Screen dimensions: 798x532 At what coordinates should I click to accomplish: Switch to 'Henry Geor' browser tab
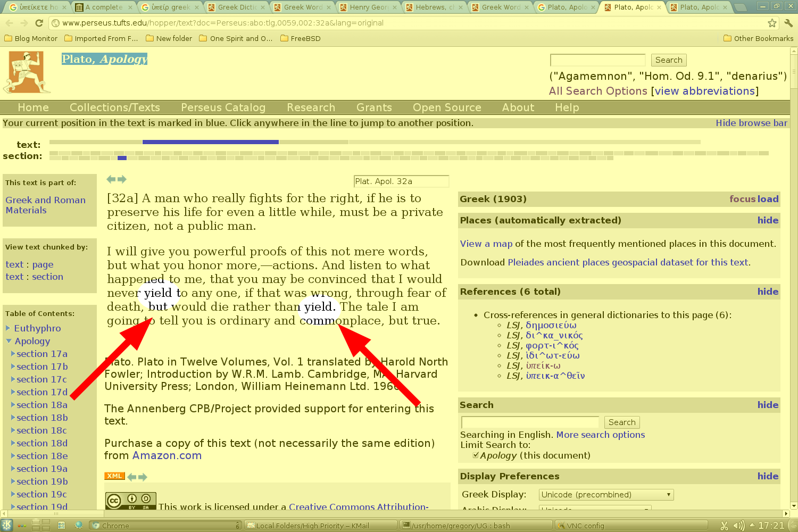pyautogui.click(x=368, y=7)
